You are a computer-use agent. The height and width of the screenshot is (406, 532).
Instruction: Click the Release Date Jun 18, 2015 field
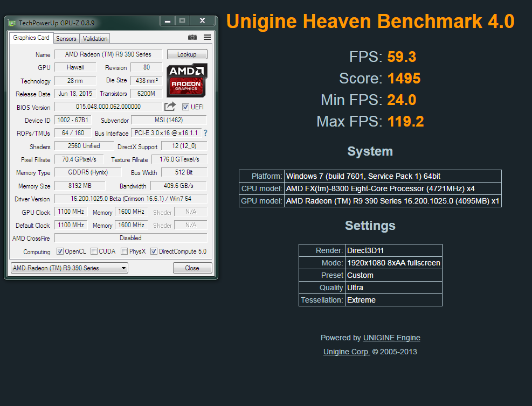[x=75, y=94]
